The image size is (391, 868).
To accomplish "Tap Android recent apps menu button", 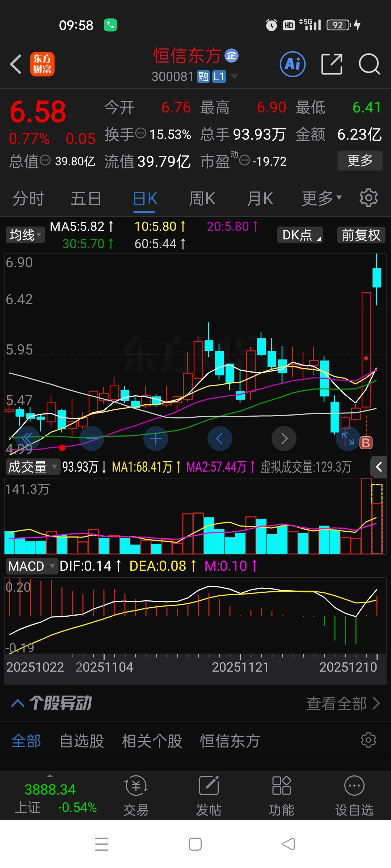I will pyautogui.click(x=102, y=844).
